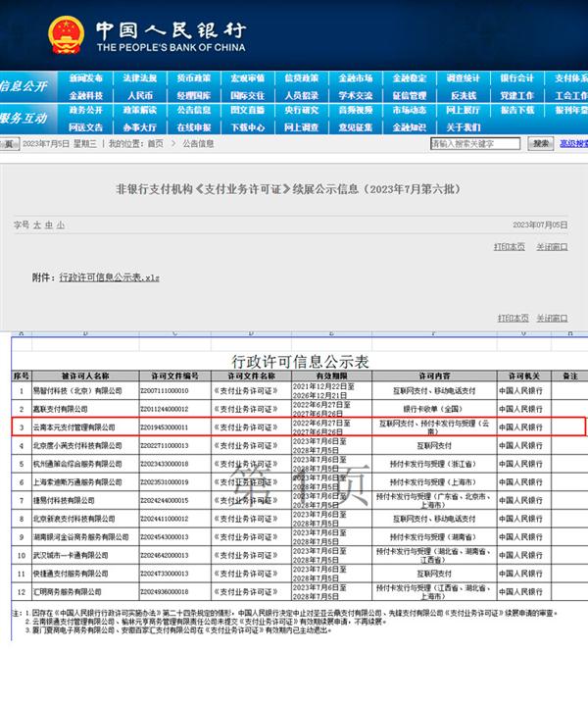Click the 首页 breadcrumb link
The height and width of the screenshot is (702, 588).
pyautogui.click(x=155, y=144)
